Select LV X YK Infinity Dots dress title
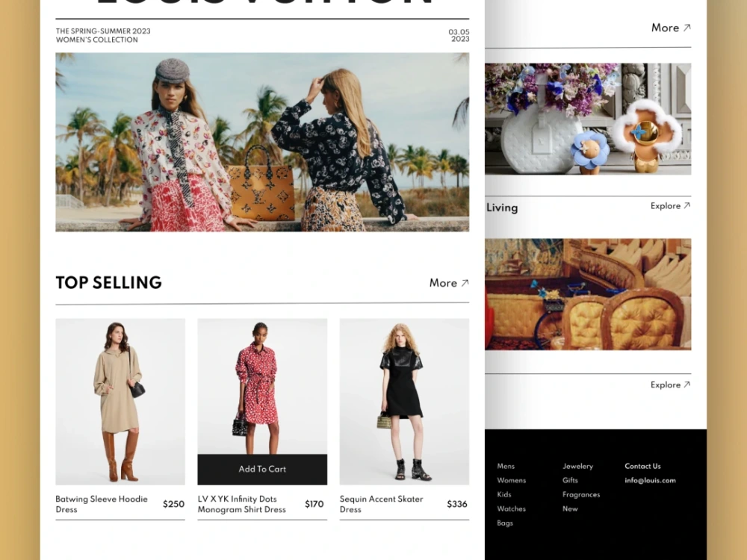The width and height of the screenshot is (747, 560). [x=241, y=504]
